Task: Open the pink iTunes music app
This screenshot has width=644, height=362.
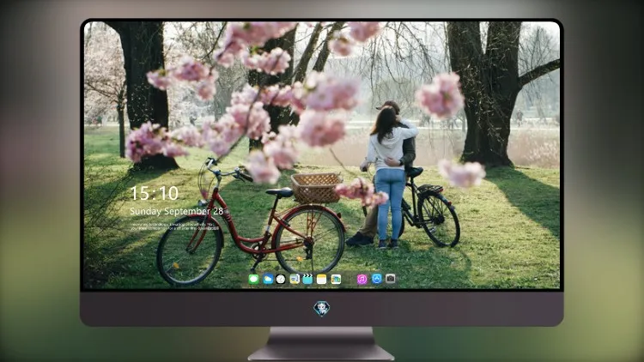Action: pos(361,279)
